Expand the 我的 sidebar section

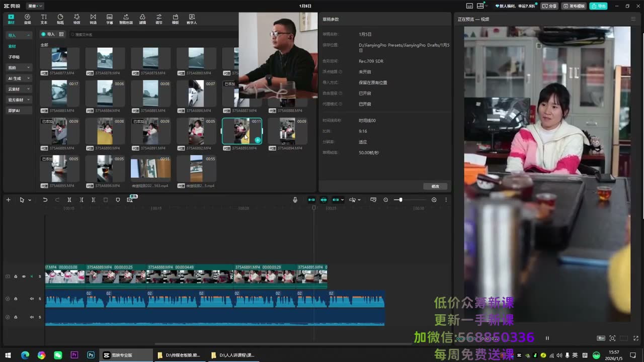[x=19, y=67]
